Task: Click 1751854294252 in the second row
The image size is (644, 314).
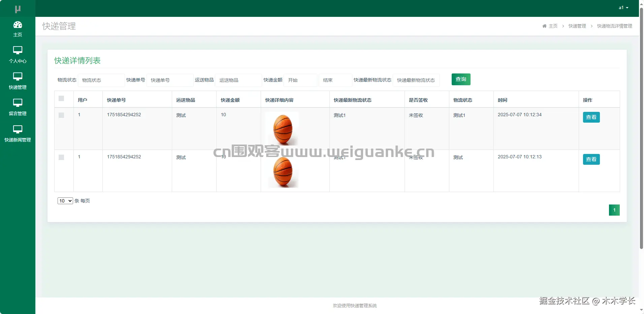Action: point(124,157)
